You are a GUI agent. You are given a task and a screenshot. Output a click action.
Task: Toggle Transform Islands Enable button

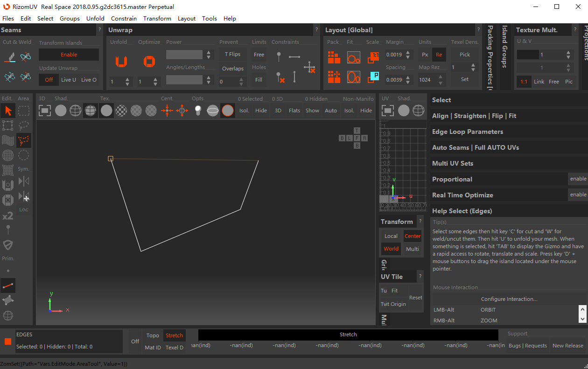click(x=69, y=55)
